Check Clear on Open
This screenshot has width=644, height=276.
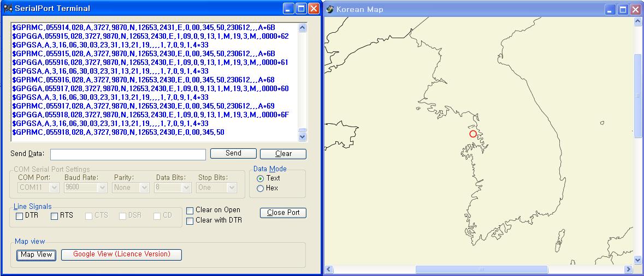tap(190, 211)
